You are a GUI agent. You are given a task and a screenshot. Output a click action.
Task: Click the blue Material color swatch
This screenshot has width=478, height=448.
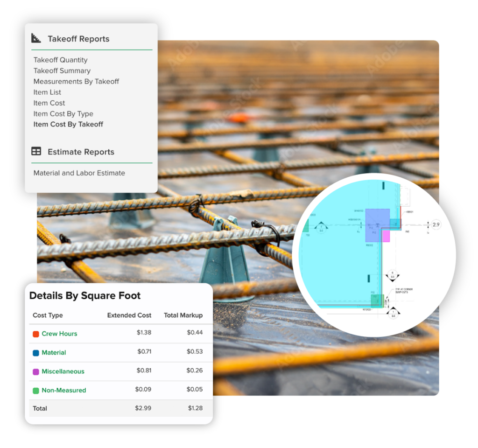(35, 353)
